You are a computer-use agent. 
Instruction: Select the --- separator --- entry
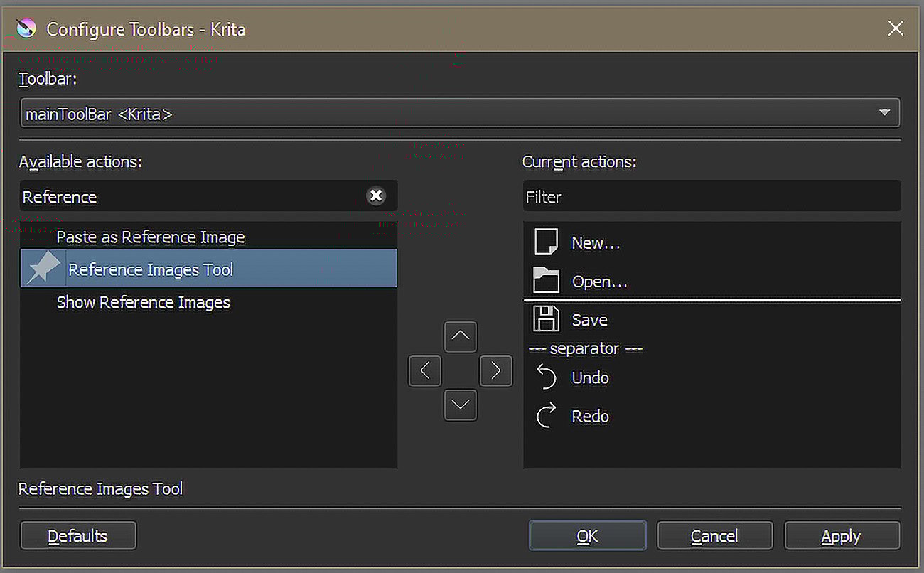(x=712, y=348)
